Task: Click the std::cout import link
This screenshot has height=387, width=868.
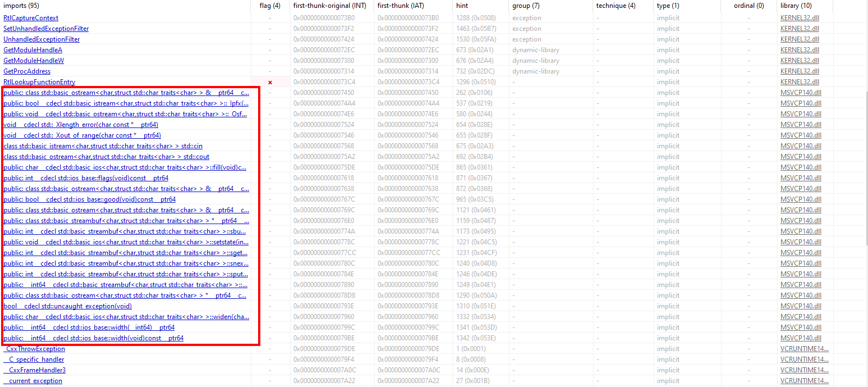Action: pyautogui.click(x=106, y=157)
